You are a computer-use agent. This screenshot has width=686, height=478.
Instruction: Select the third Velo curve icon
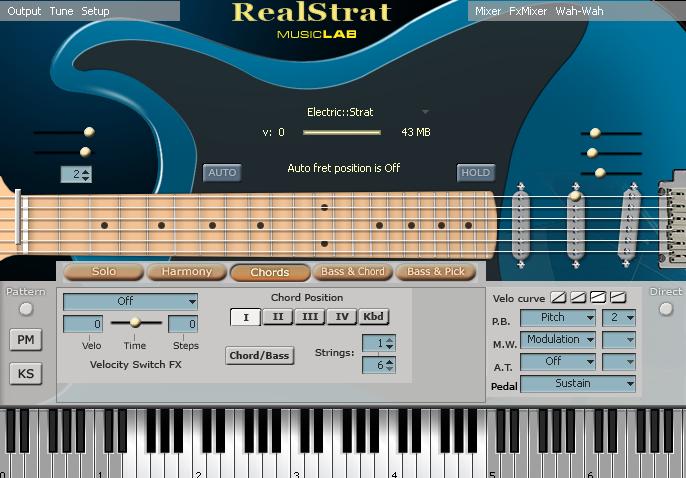tap(598, 297)
